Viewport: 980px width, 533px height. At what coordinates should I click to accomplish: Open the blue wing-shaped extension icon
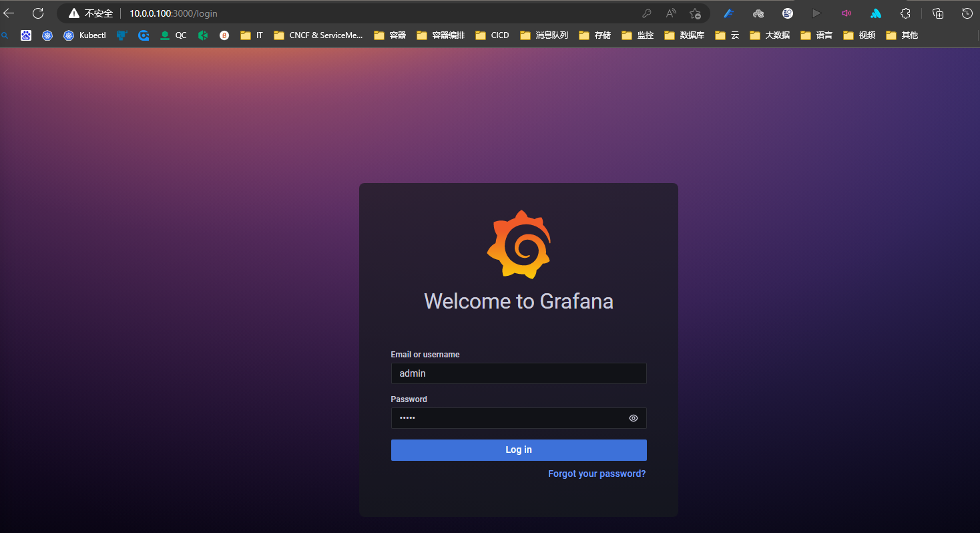pos(729,13)
